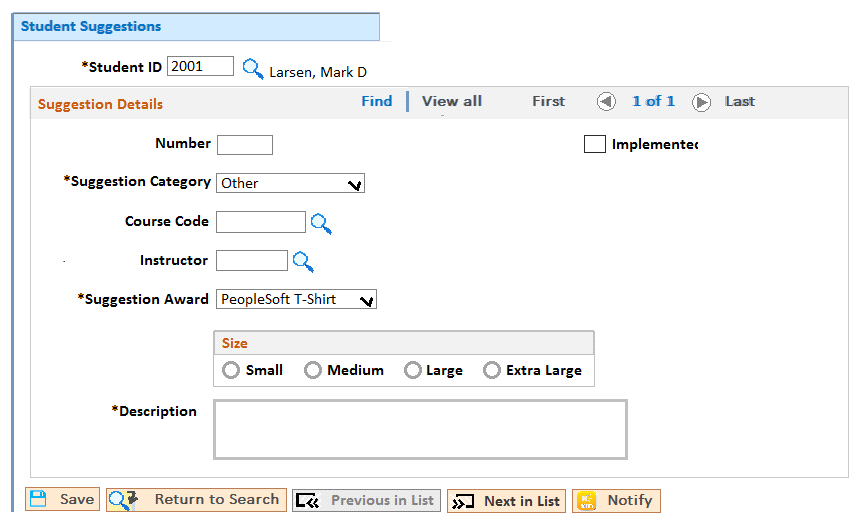863x525 pixels.
Task: Click the View all link
Action: pyautogui.click(x=452, y=101)
